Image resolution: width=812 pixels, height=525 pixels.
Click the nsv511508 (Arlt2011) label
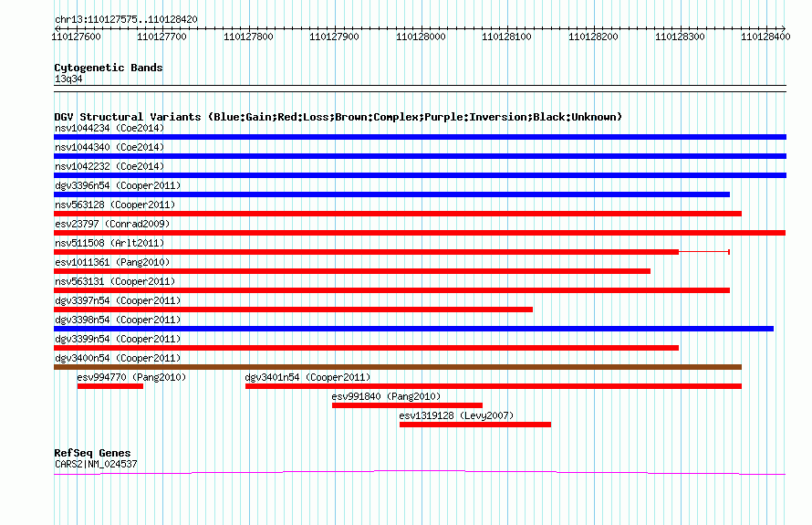[109, 243]
